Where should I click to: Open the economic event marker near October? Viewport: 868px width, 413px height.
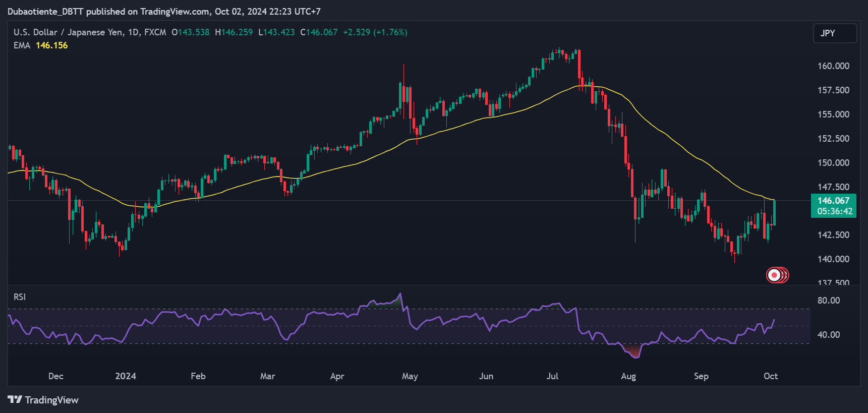pos(774,275)
